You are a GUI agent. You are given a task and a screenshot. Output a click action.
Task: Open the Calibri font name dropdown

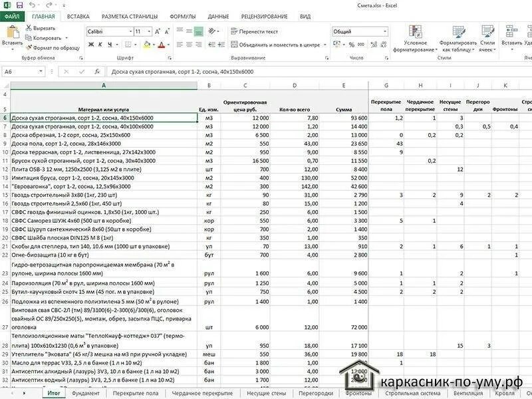click(x=130, y=31)
